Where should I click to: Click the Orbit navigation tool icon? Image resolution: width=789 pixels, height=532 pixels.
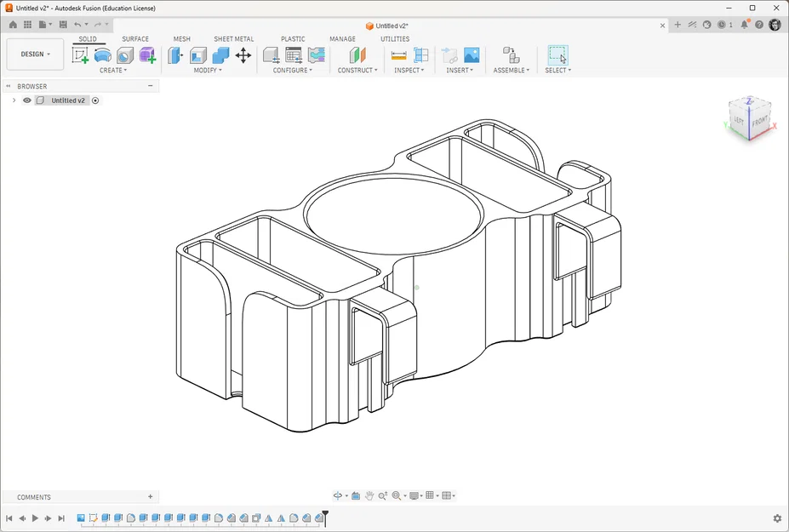338,495
